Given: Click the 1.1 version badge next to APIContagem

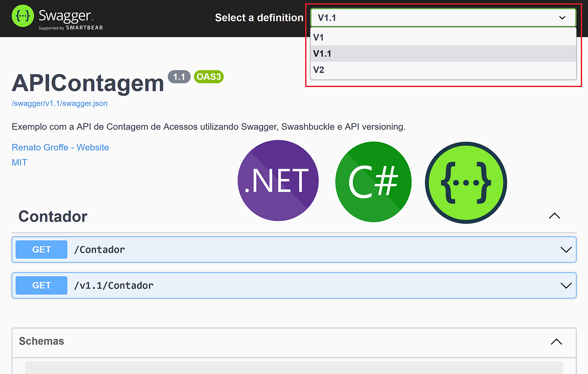Looking at the screenshot, I should [x=179, y=76].
